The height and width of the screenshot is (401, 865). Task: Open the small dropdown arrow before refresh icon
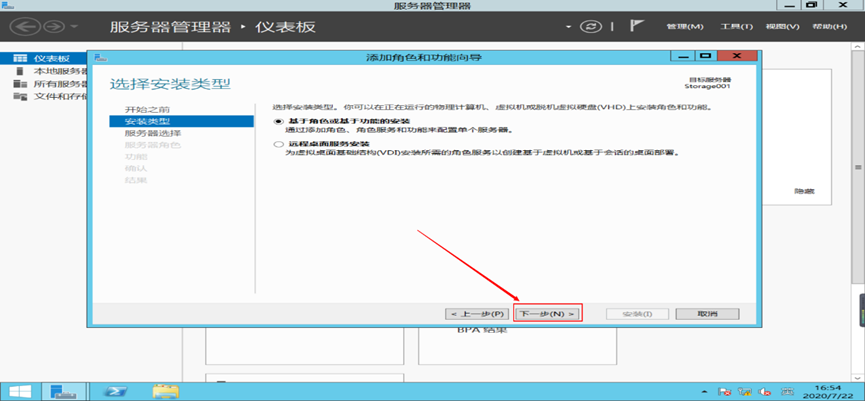(x=569, y=27)
